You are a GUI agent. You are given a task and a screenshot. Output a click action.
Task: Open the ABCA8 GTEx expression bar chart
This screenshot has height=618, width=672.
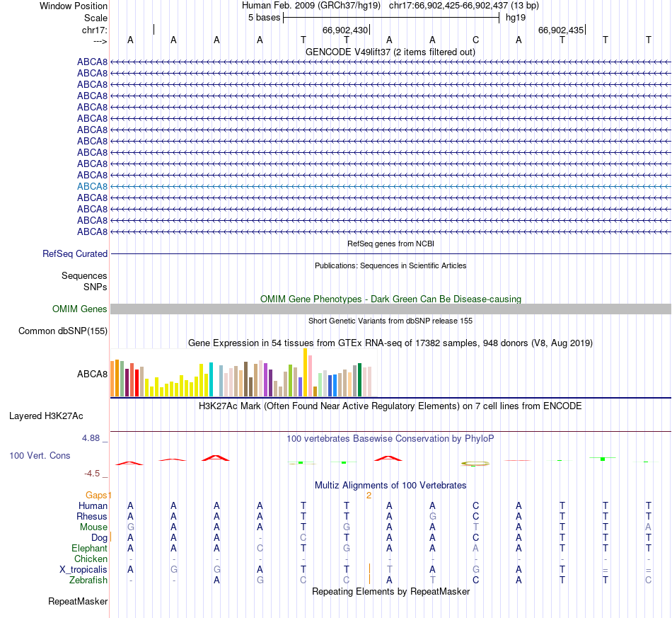[x=243, y=372]
